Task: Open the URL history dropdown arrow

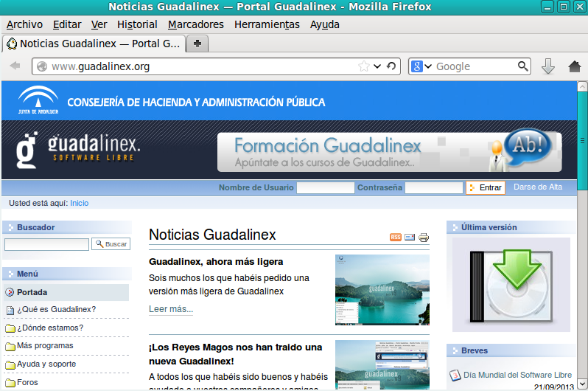Action: (x=377, y=66)
